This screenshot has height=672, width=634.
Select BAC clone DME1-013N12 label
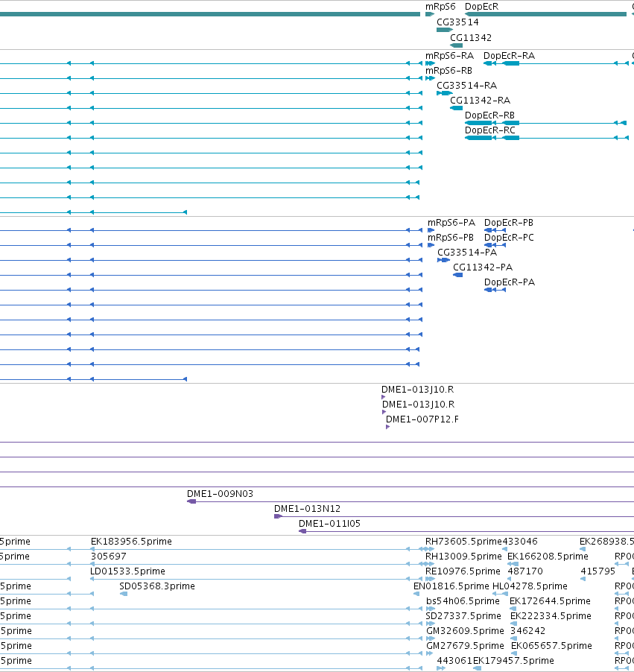307,509
